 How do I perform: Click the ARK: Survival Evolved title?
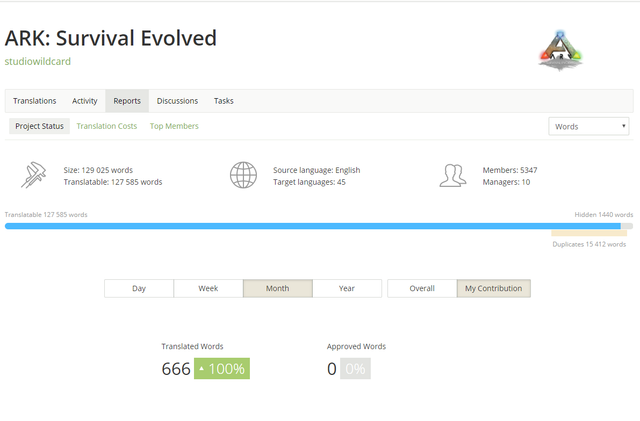click(111, 38)
